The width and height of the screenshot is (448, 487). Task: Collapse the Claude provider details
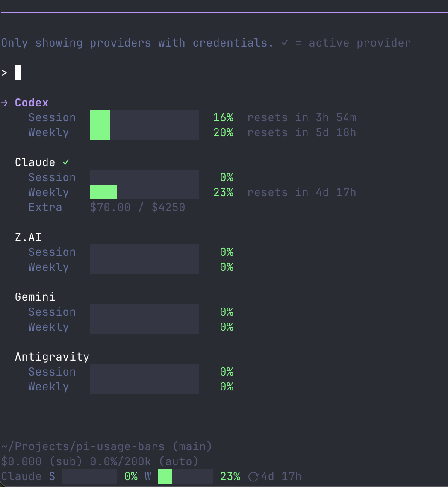[35, 162]
